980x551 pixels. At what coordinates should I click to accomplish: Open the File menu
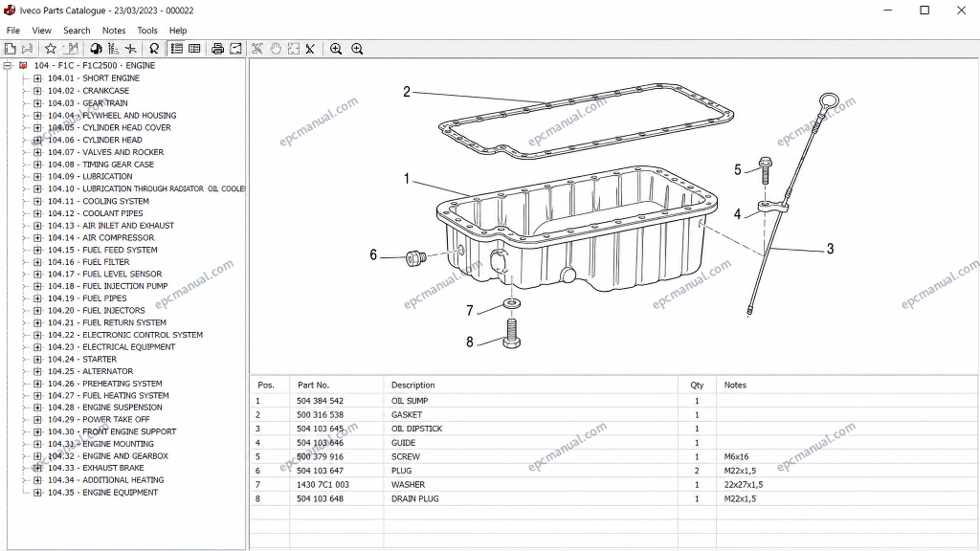(13, 30)
